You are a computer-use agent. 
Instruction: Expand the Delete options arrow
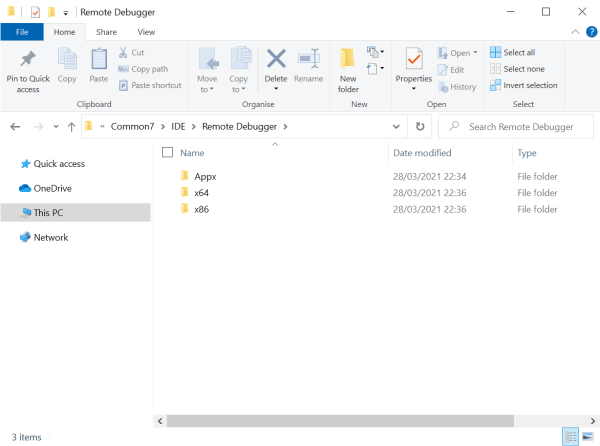(276, 89)
